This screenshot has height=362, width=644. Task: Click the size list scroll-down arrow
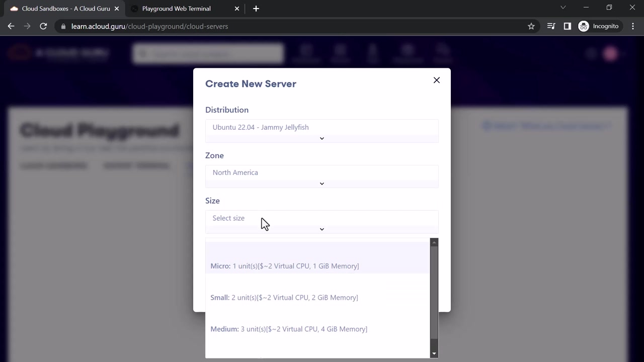click(x=434, y=354)
